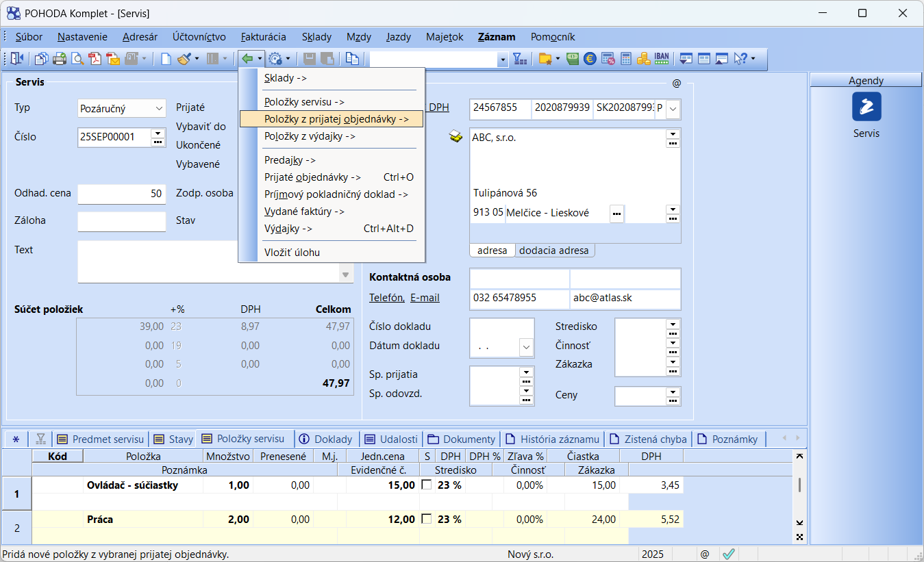924x562 pixels.
Task: Open the PDF export toolbar icon
Action: (95, 59)
